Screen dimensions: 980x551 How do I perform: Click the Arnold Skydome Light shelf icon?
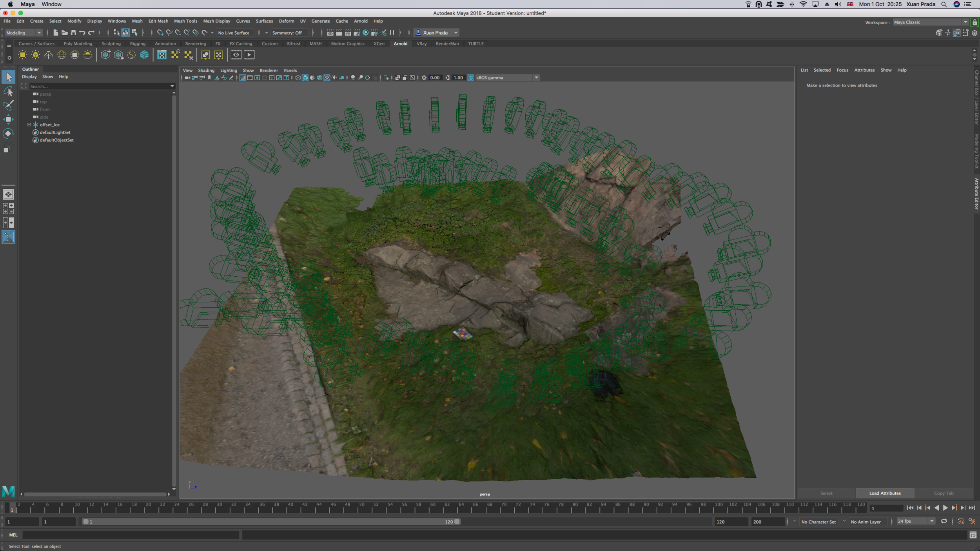pyautogui.click(x=62, y=55)
